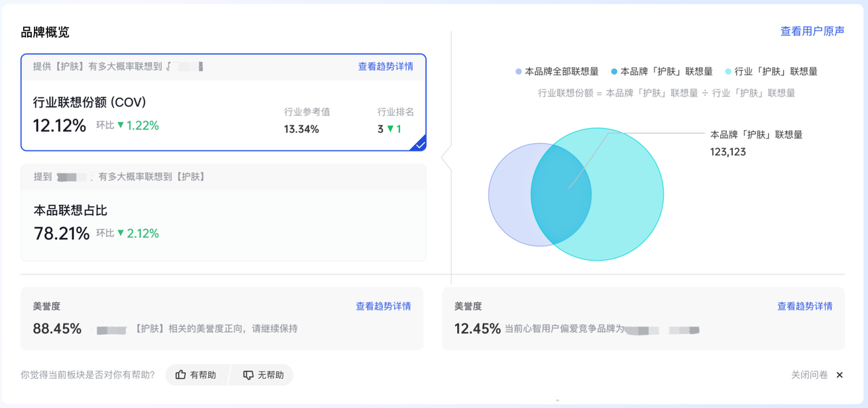The image size is (868, 408).
Task: Click the green down arrow beside 1.22%
Action: [x=121, y=125]
